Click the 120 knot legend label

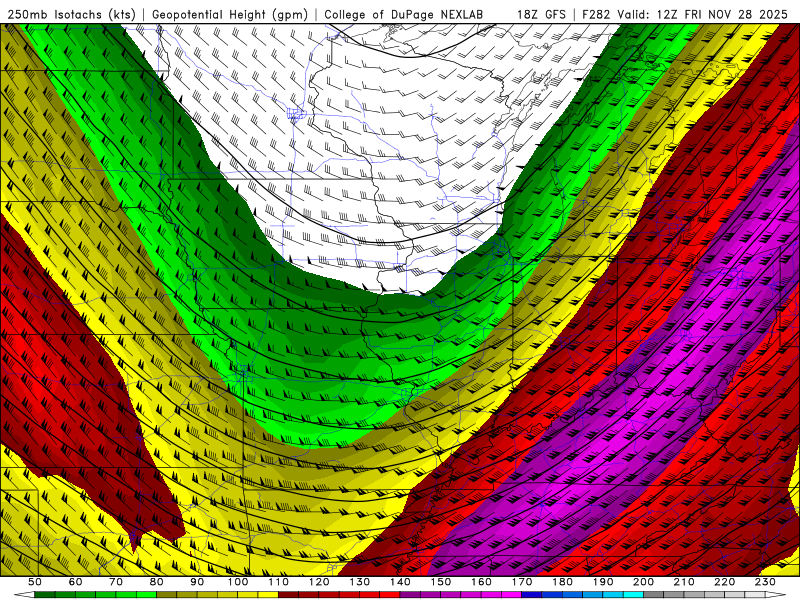click(319, 582)
